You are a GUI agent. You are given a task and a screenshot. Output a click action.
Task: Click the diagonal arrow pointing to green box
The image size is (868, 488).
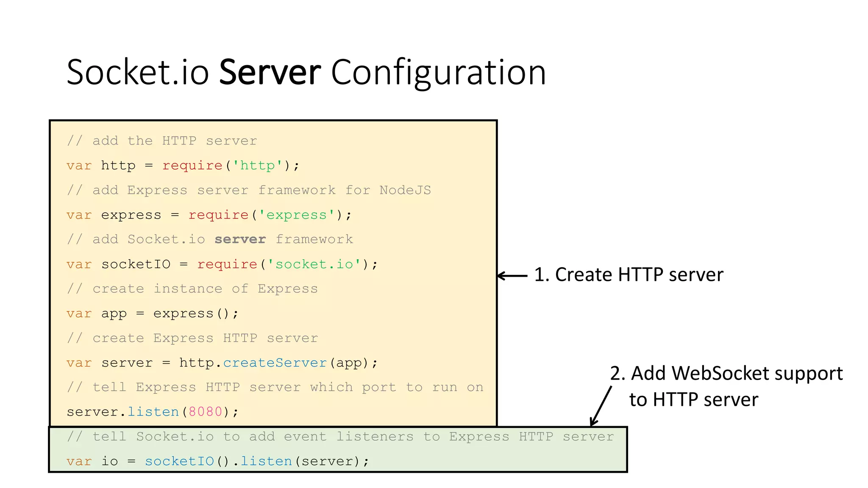pyautogui.click(x=601, y=405)
